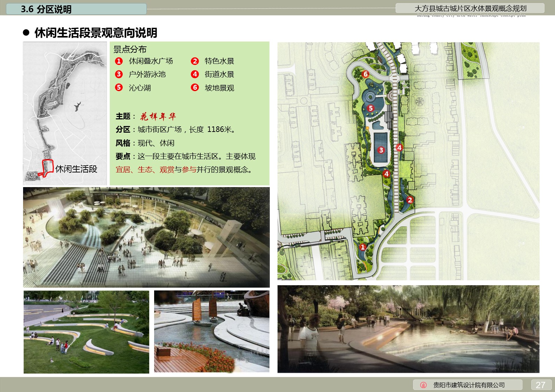The image size is (555, 392).
Task: Open the sailboat water feature photo
Action: click(x=211, y=332)
